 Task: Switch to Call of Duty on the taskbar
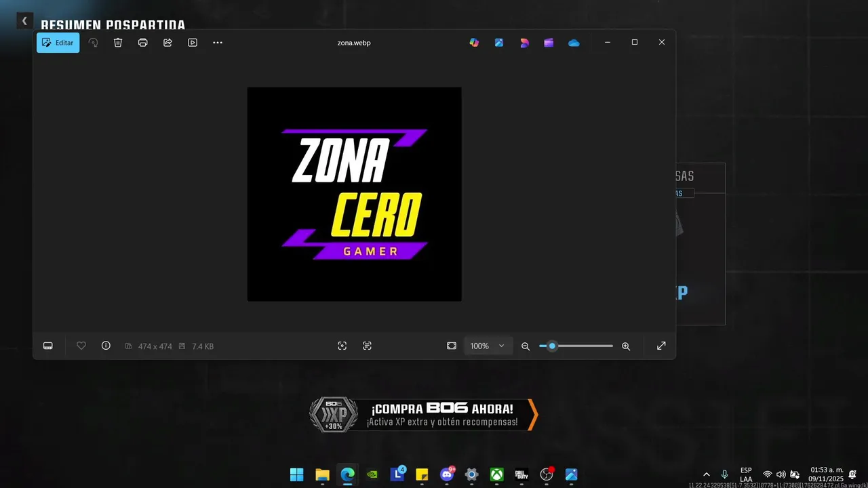(x=521, y=474)
